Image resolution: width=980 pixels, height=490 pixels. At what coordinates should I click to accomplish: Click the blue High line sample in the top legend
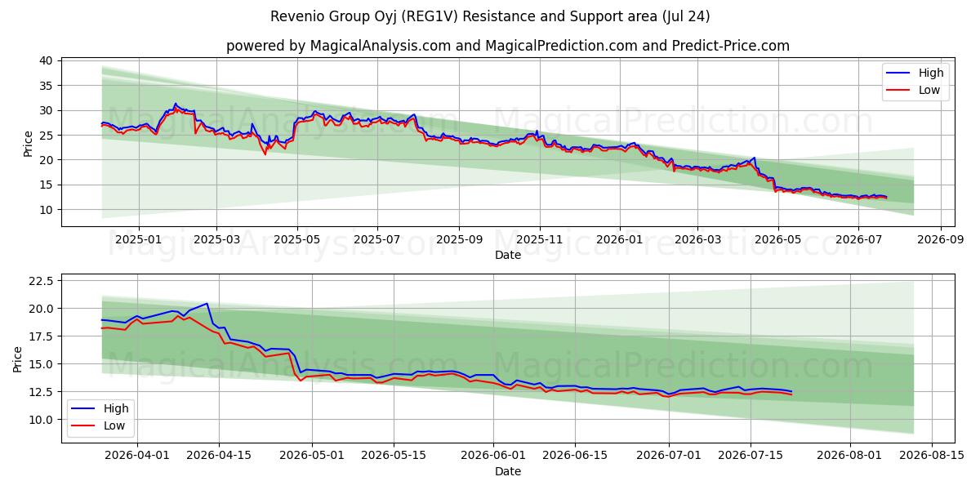point(897,73)
